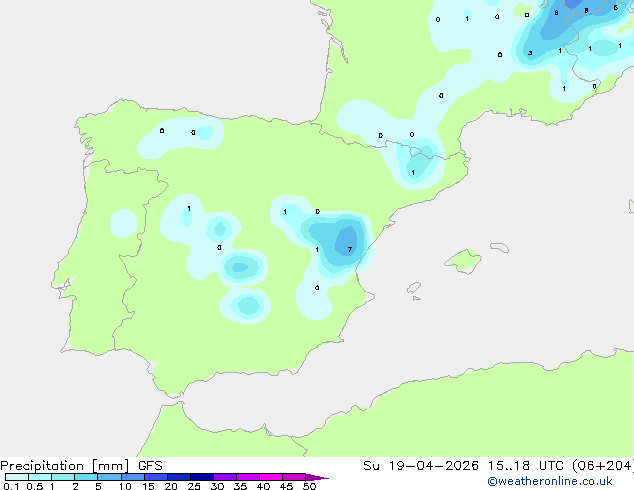The image size is (634, 490).
Task: Click the 'Precipitation [mm] GFS' title text
Action: (x=81, y=466)
